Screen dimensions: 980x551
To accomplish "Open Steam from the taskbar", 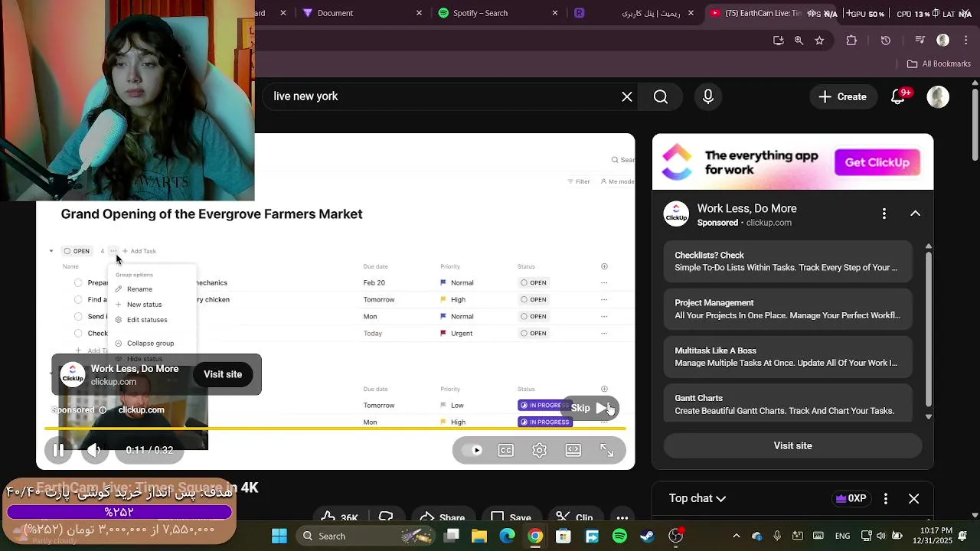I will pos(648,536).
